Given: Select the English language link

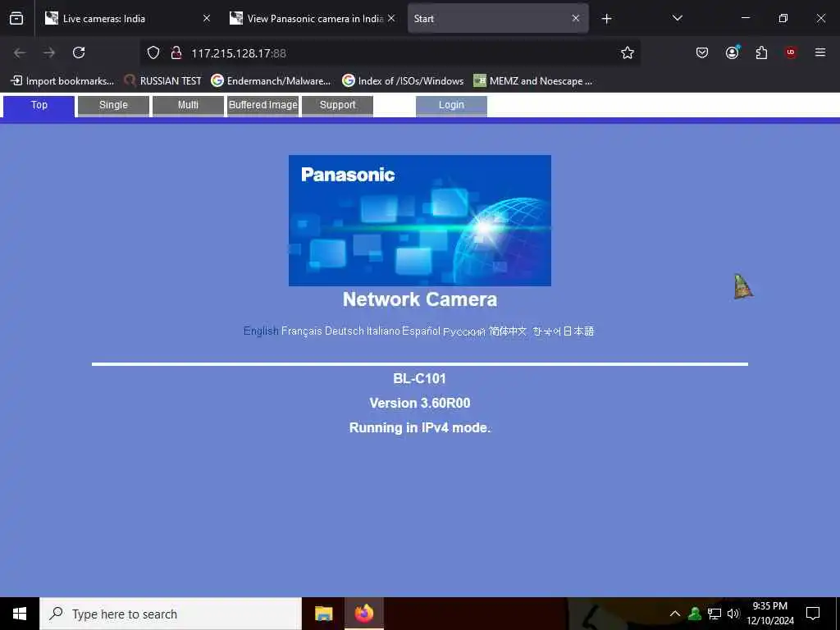Looking at the screenshot, I should tap(261, 331).
